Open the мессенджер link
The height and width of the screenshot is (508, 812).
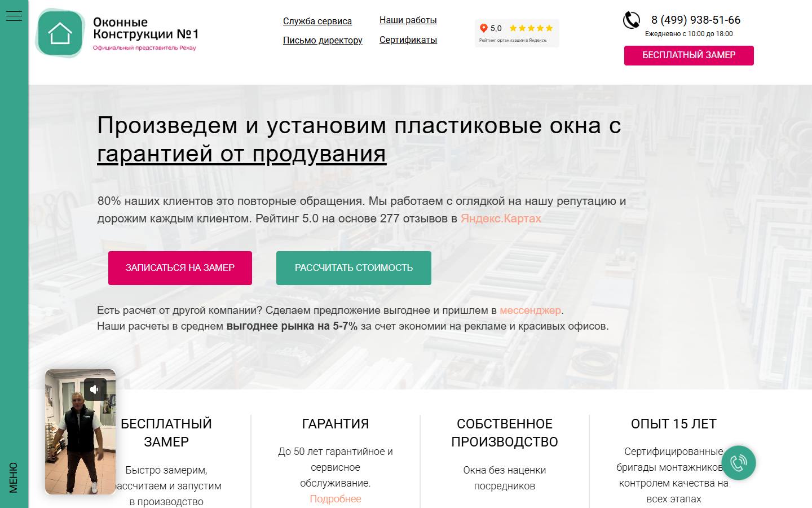pyautogui.click(x=530, y=310)
